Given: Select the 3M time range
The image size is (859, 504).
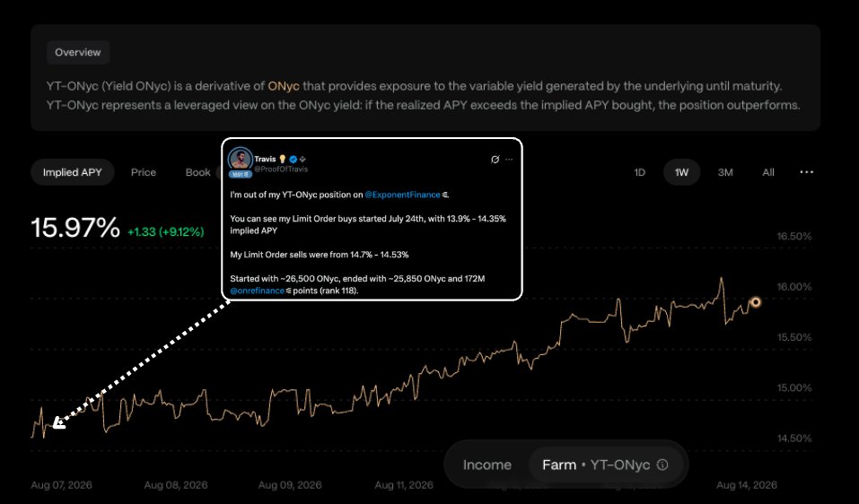Looking at the screenshot, I should 725,172.
